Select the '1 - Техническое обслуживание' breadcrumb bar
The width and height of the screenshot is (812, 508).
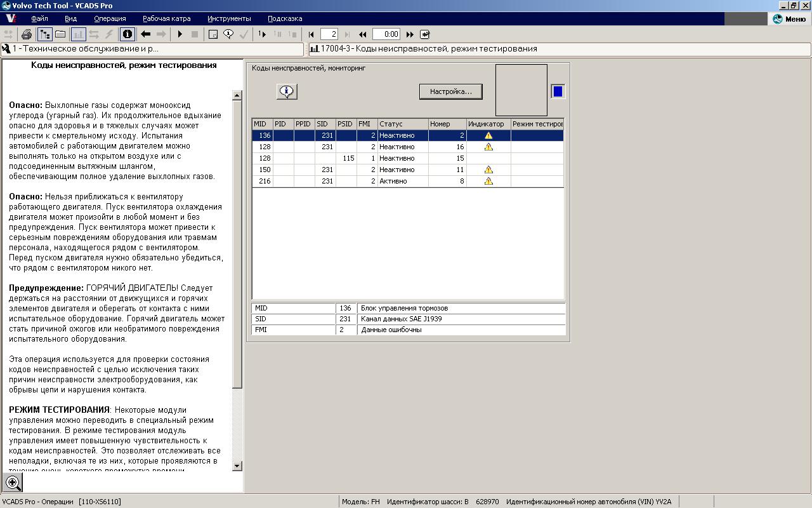pos(152,49)
